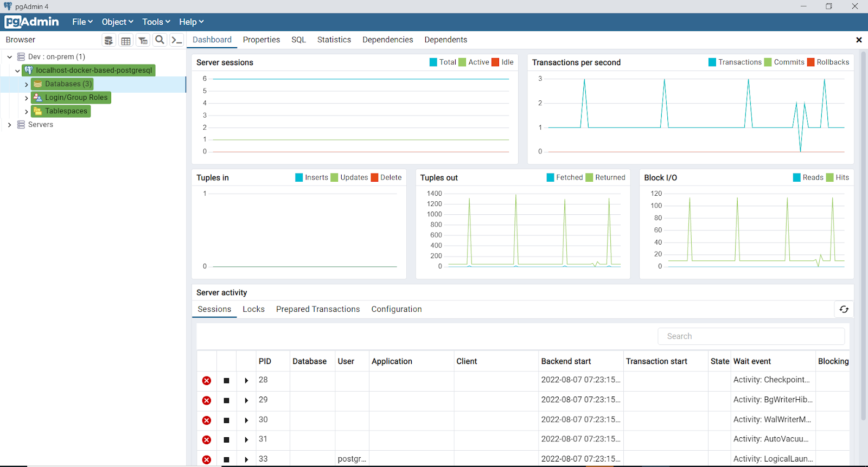Switch to the Properties tab

pos(261,40)
